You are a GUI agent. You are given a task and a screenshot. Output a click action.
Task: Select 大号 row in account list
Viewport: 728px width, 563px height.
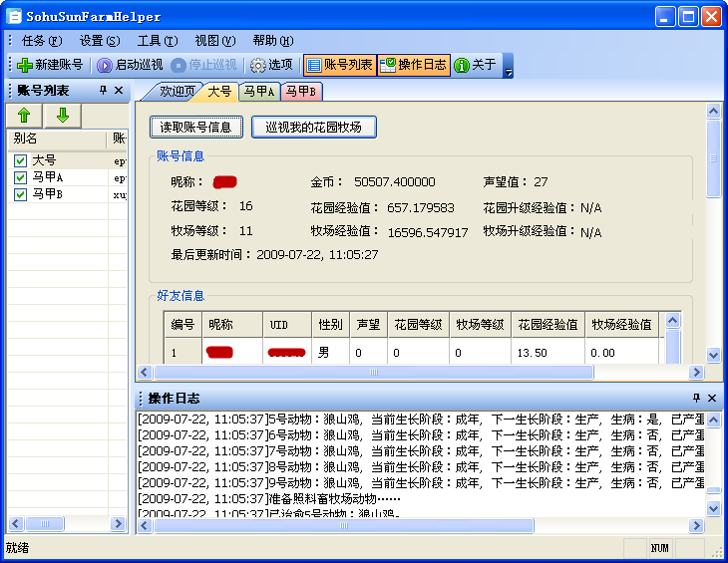coord(68,160)
